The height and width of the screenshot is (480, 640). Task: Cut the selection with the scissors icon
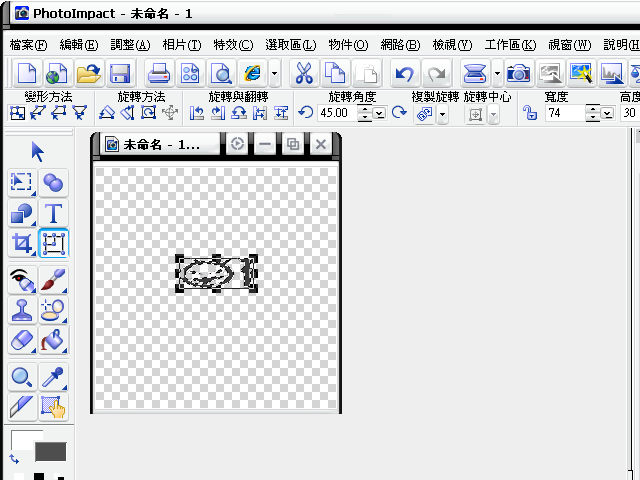coord(304,74)
